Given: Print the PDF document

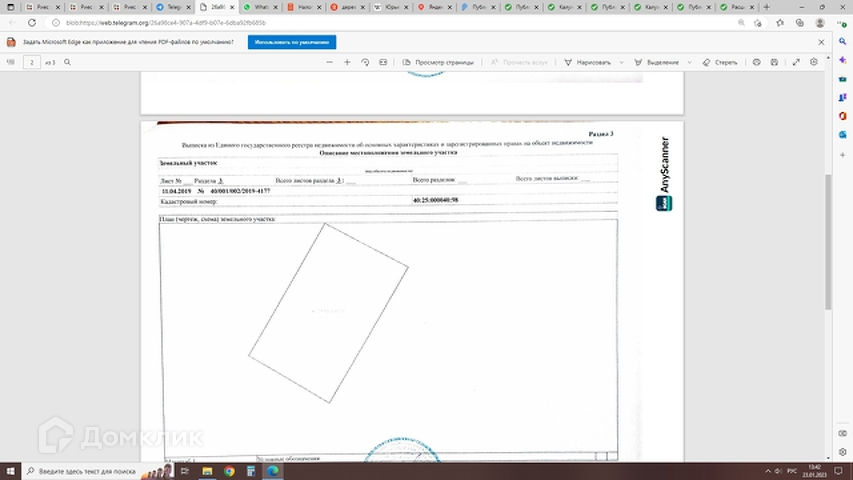Looking at the screenshot, I should coord(757,62).
